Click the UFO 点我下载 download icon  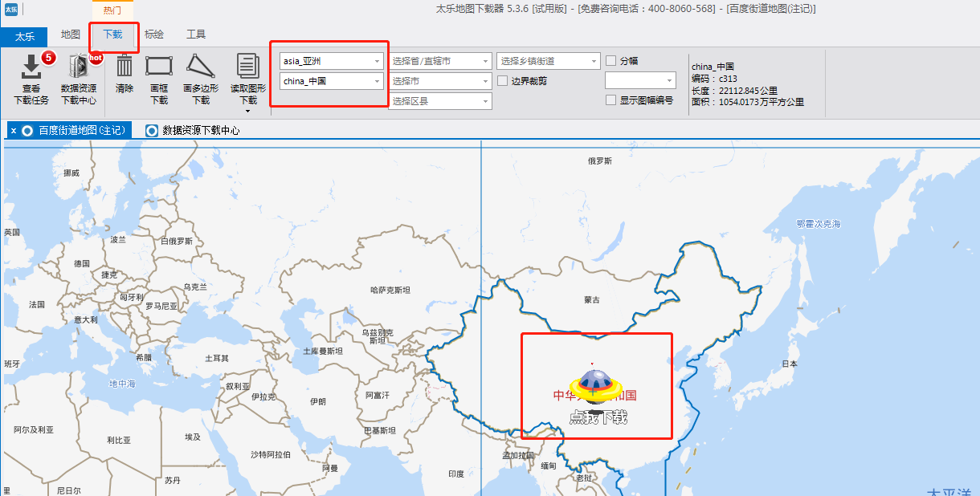pyautogui.click(x=598, y=388)
